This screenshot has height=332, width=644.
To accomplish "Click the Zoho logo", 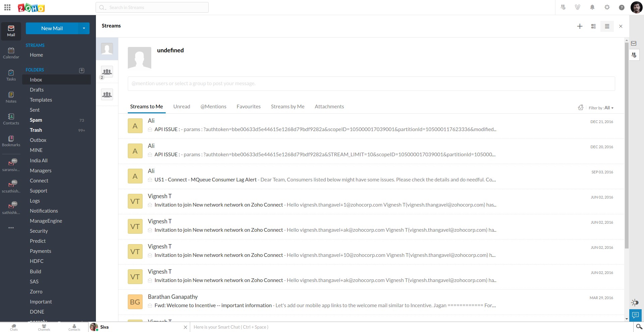I will click(x=31, y=7).
